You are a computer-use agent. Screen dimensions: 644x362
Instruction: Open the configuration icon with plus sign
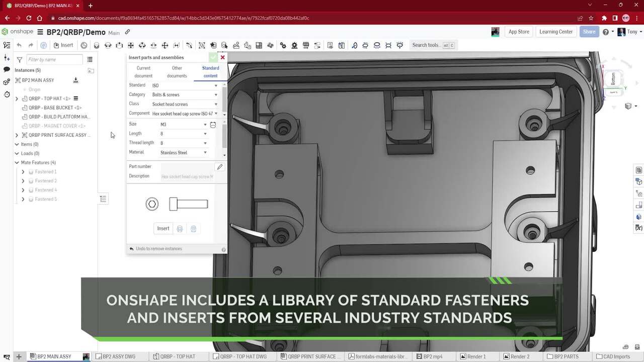(x=7, y=58)
